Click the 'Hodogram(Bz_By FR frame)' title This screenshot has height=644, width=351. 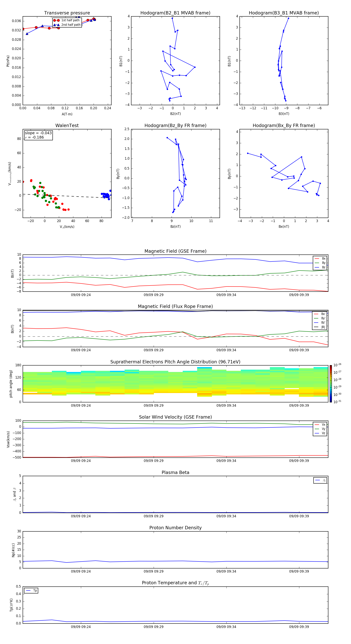175,125
